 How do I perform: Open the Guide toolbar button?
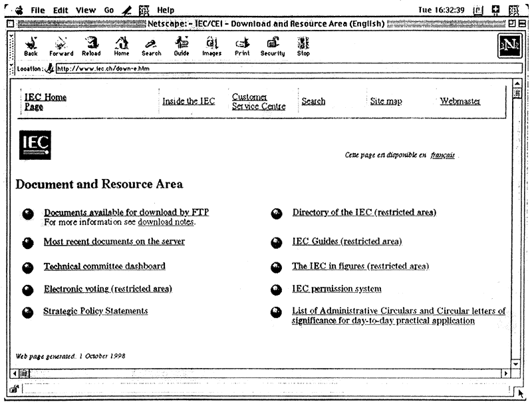(182, 46)
